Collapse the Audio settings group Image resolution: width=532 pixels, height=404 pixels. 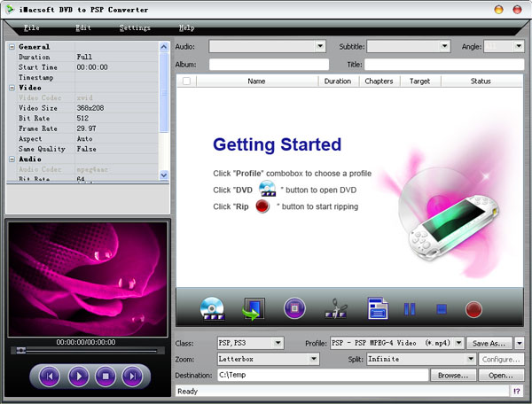click(12, 159)
